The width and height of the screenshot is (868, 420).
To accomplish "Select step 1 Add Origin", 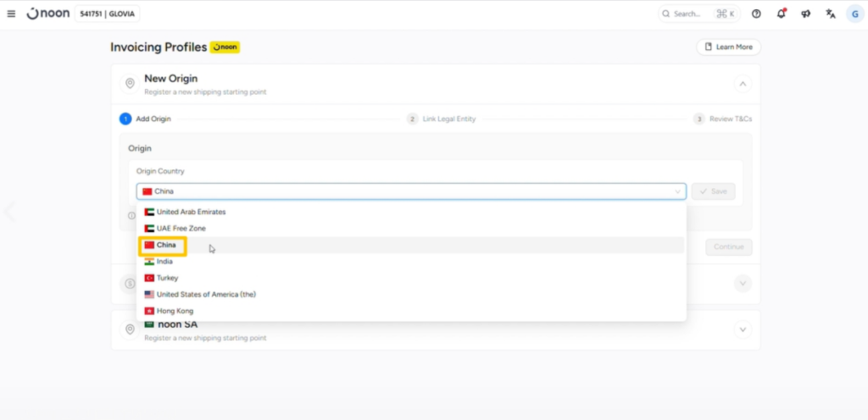I will click(146, 119).
